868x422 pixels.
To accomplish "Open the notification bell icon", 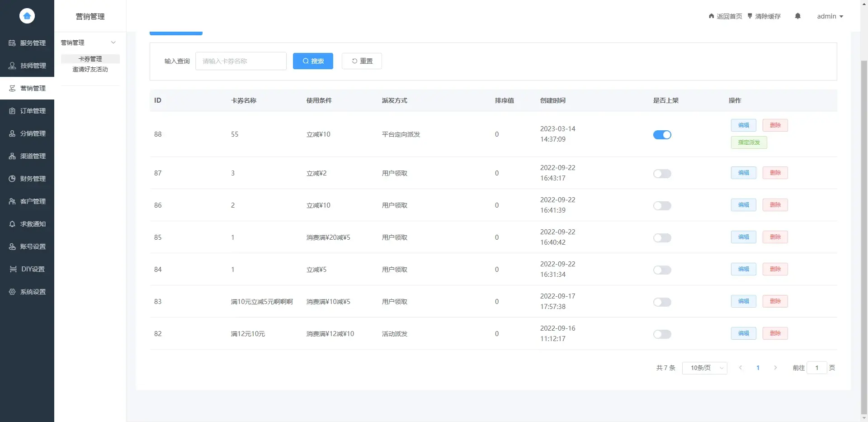I will 798,16.
